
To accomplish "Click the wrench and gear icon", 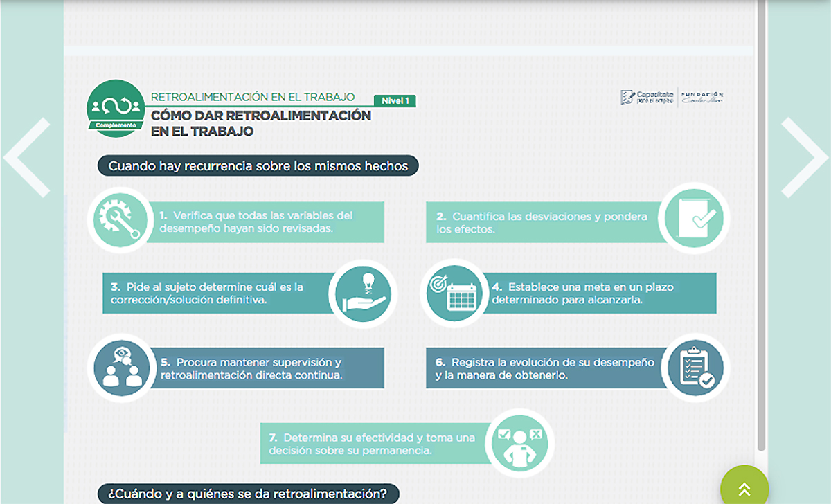I will click(120, 221).
